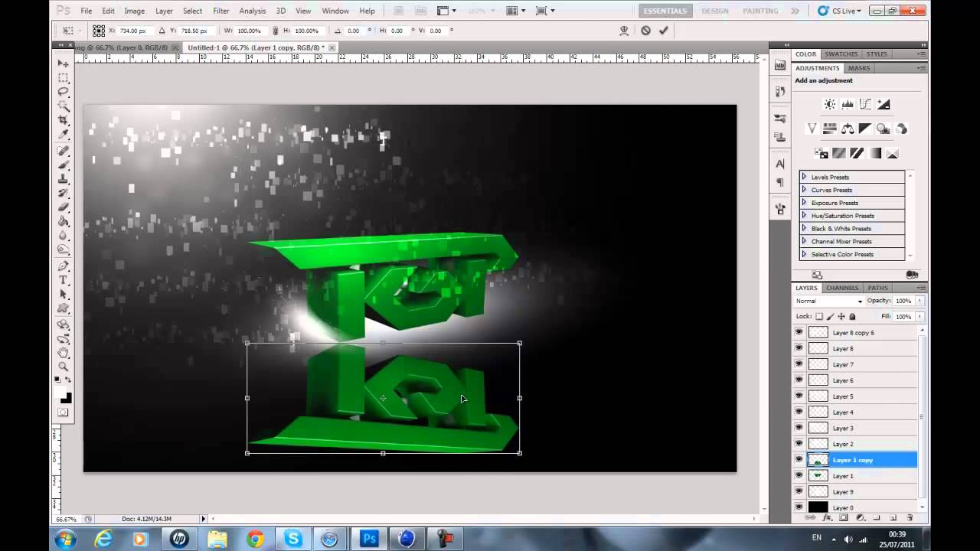
Task: Select the Eraser tool
Action: (x=64, y=207)
